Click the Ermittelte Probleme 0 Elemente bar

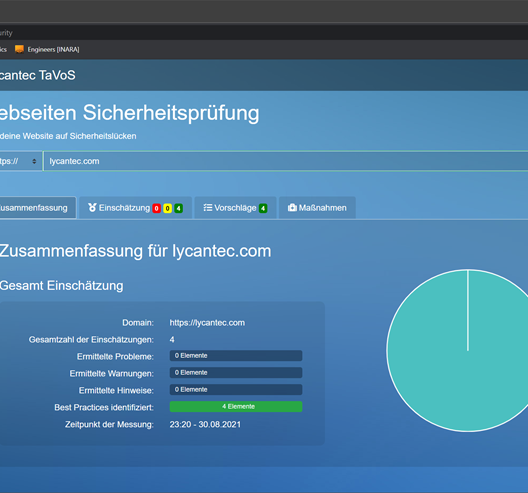[236, 356]
